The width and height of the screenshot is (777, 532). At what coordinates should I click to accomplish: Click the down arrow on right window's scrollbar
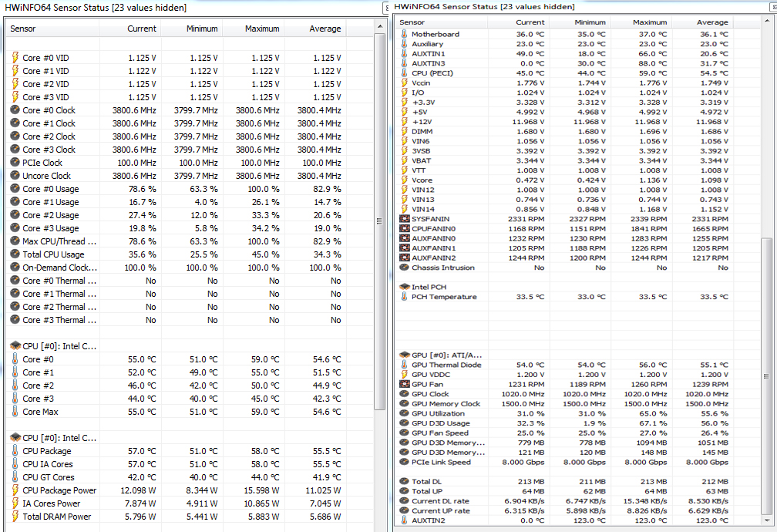pos(766,521)
